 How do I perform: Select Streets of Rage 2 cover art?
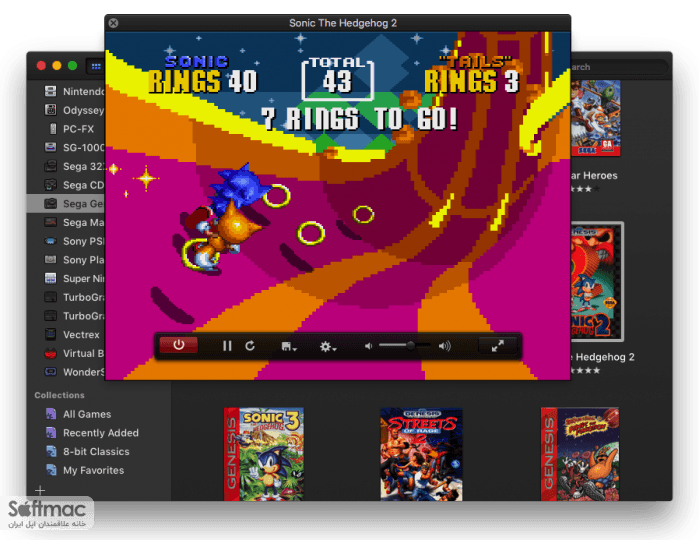(421, 454)
